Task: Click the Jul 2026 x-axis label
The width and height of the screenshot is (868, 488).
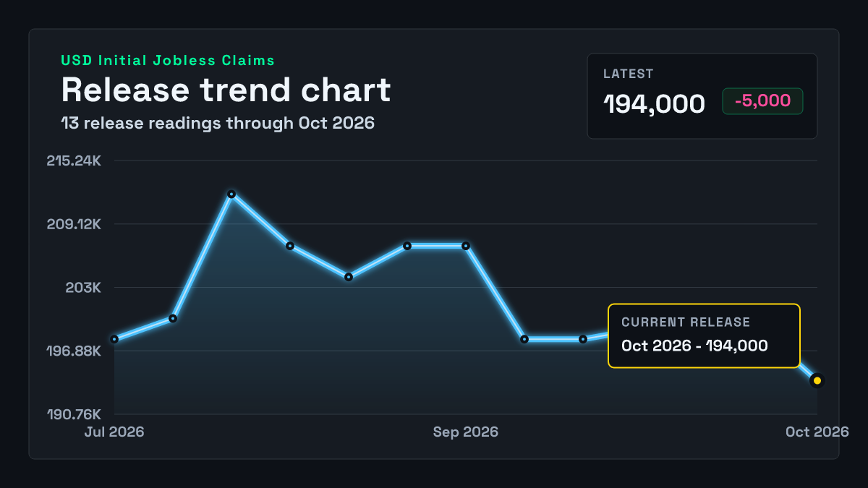Action: click(x=114, y=432)
